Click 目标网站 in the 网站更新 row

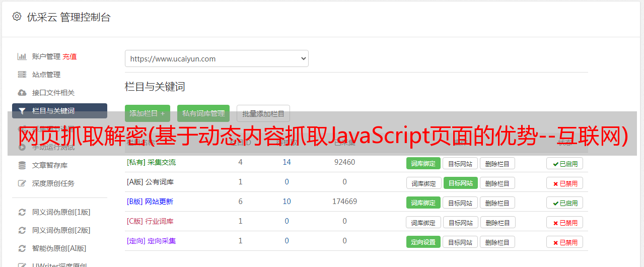[460, 203]
